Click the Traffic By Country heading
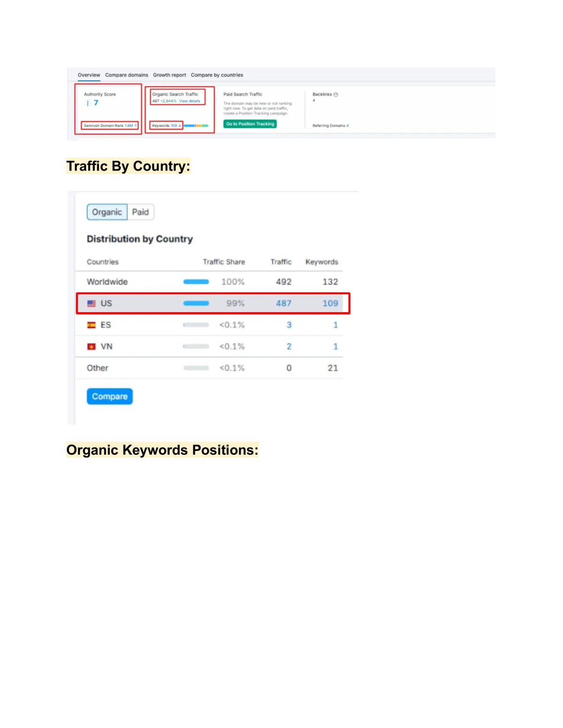563x728 pixels. coord(128,166)
